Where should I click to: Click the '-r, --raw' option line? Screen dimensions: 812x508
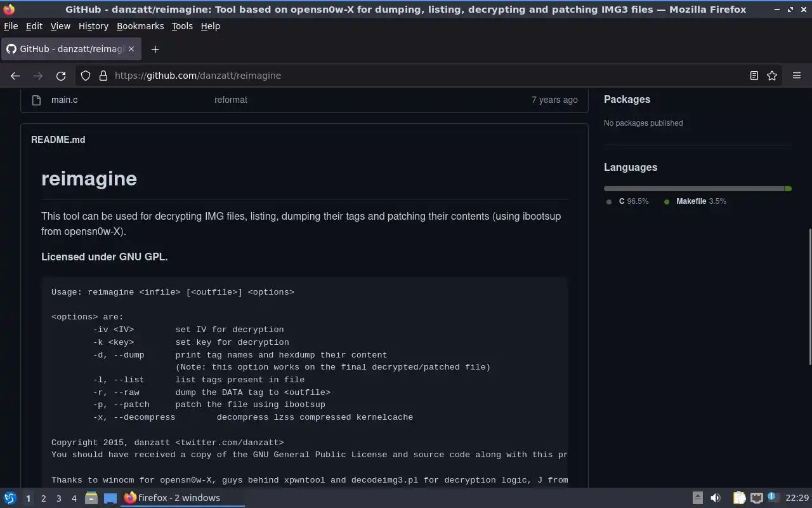click(x=211, y=392)
